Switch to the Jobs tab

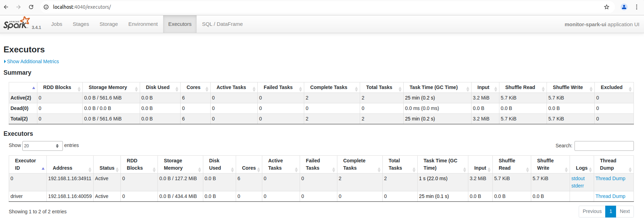57,24
